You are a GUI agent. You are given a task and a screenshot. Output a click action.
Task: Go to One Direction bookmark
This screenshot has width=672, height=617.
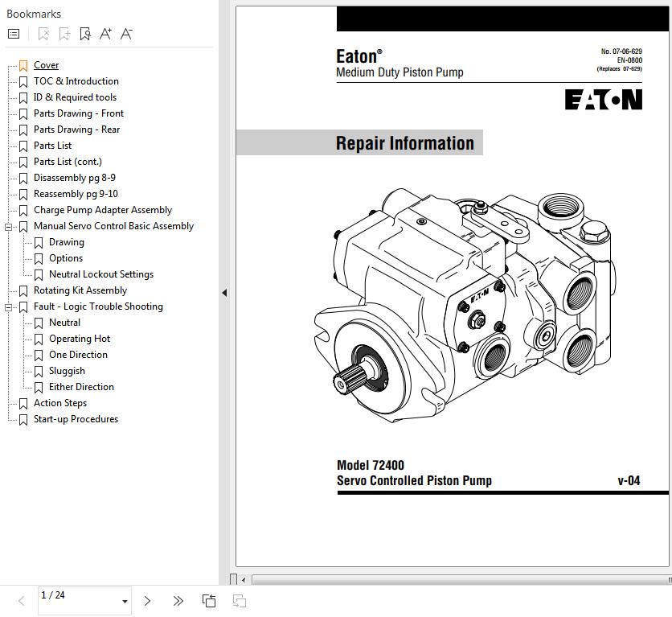click(79, 355)
